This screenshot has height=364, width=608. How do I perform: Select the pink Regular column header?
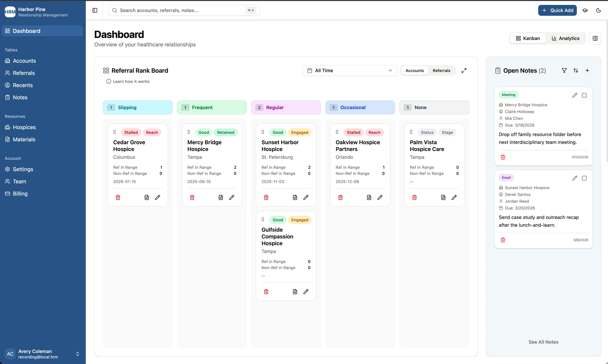[x=286, y=107]
